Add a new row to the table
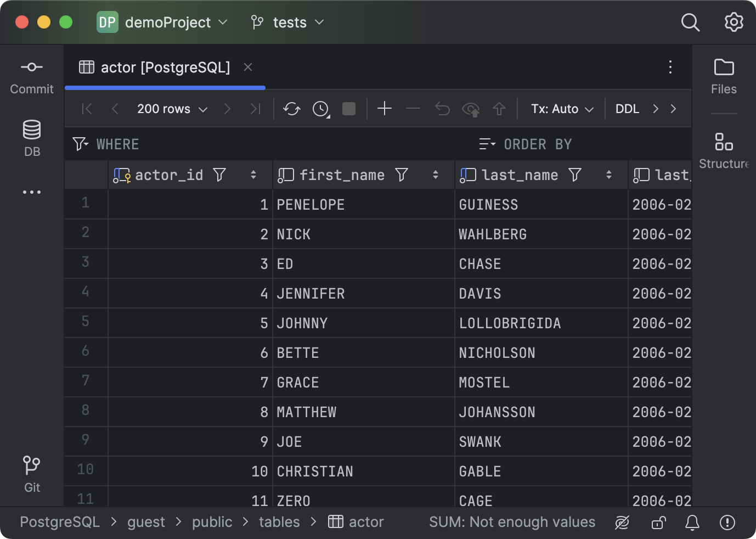The image size is (756, 539). [384, 109]
